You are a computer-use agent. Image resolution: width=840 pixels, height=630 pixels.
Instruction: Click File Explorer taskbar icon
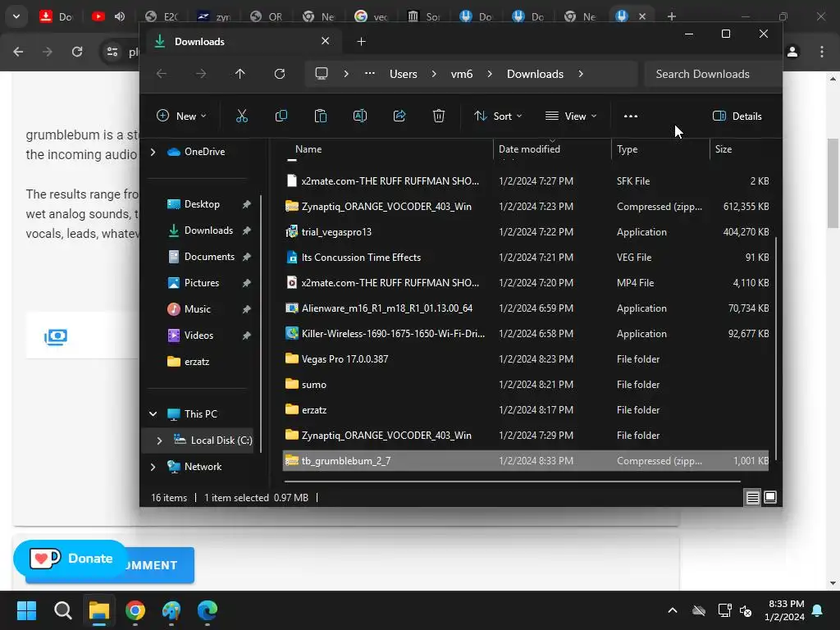99,610
